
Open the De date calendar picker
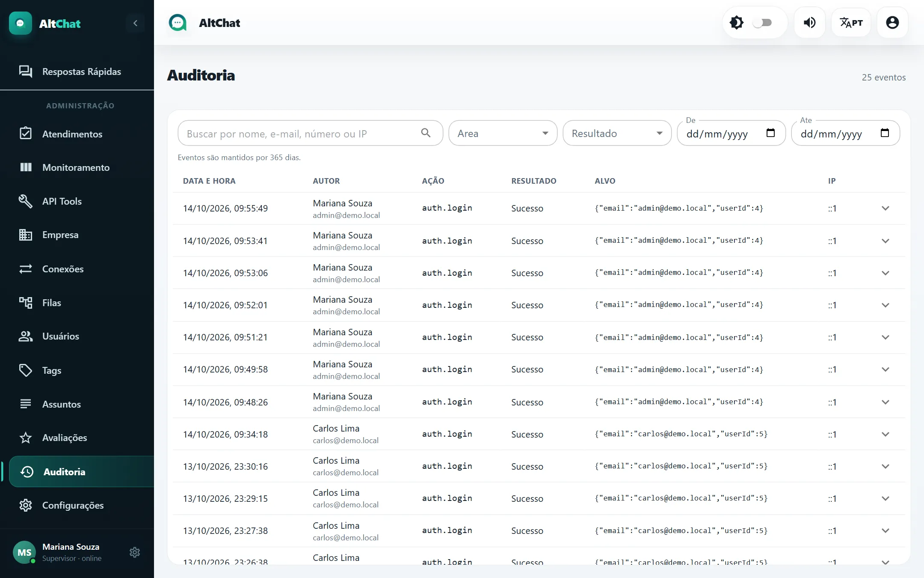[770, 133]
